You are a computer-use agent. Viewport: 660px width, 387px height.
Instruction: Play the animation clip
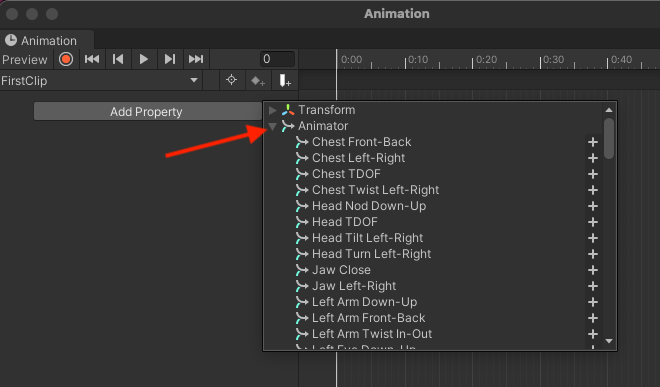[x=144, y=59]
